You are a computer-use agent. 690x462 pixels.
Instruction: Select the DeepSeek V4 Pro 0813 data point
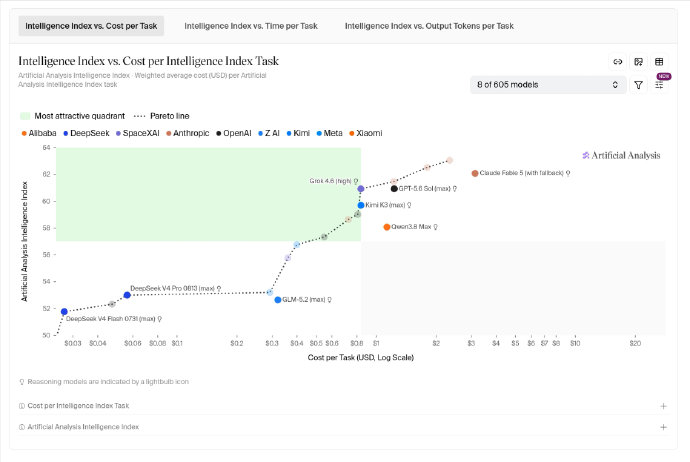point(127,295)
